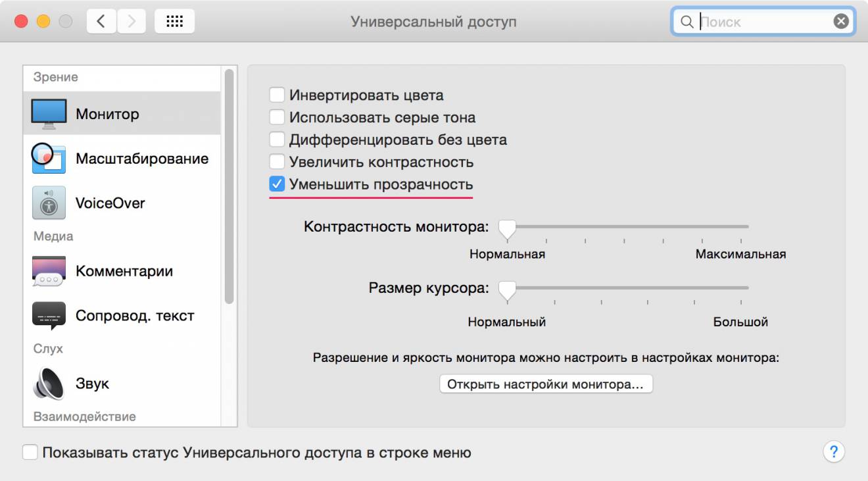Click the yellow minimize window button
Viewport: 868px width, 481px height.
pyautogui.click(x=43, y=22)
